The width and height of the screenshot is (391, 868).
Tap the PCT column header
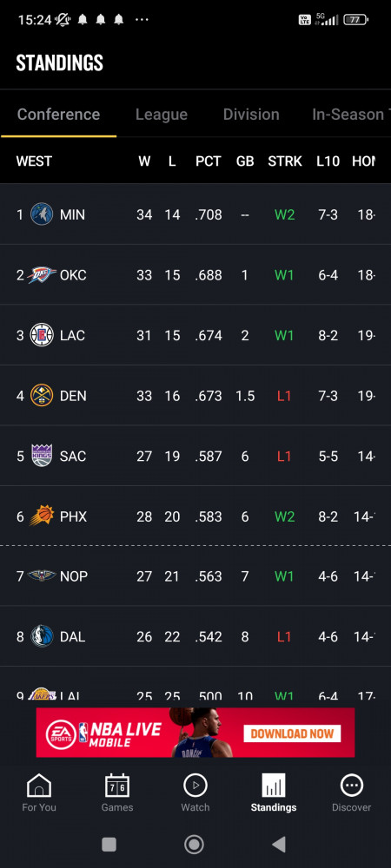click(209, 161)
